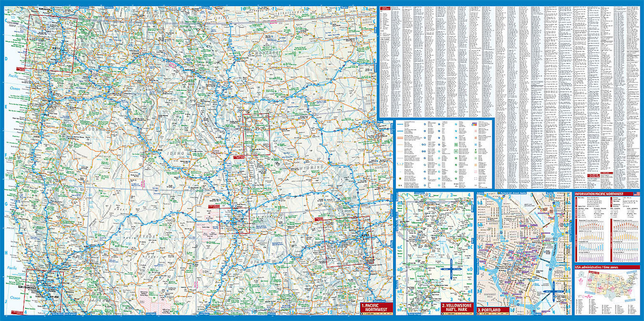This screenshot has height=321, width=644.
Task: Click the 'Calgary' direction label on top border
Action: 205,7
